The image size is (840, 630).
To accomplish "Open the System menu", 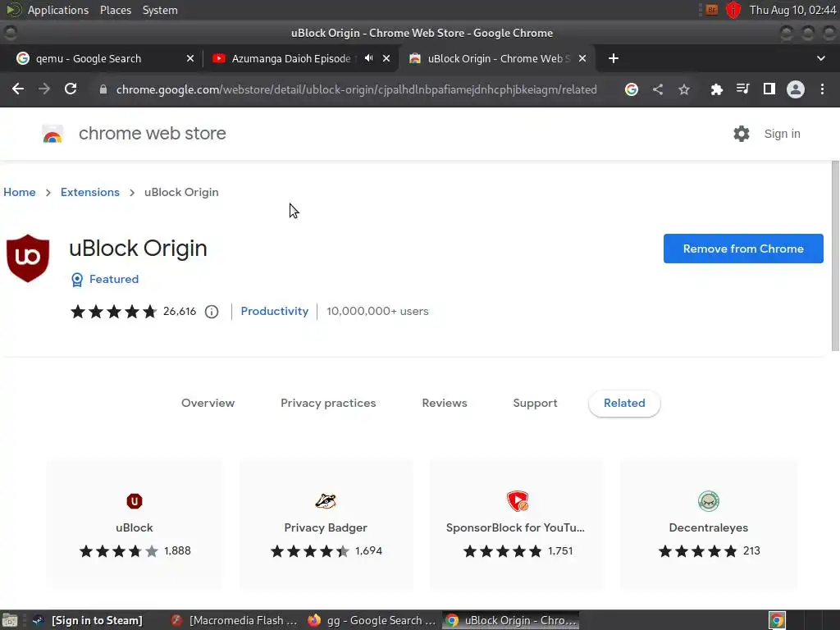I will click(160, 10).
